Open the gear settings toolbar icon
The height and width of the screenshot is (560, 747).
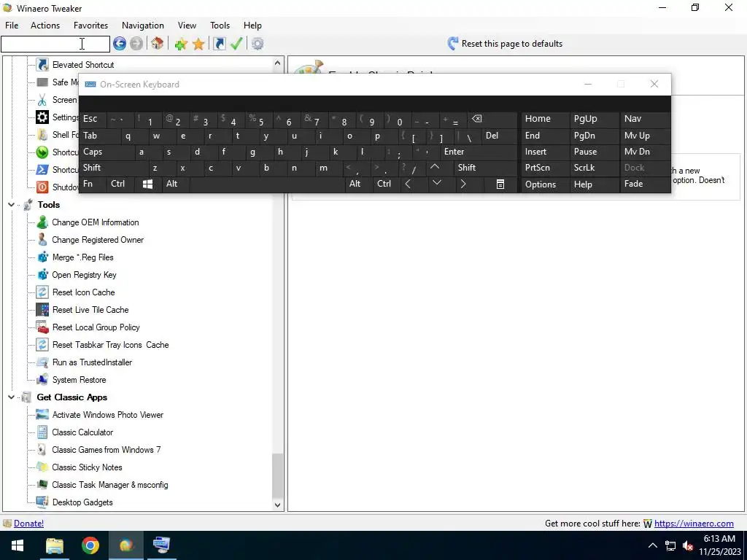(258, 44)
